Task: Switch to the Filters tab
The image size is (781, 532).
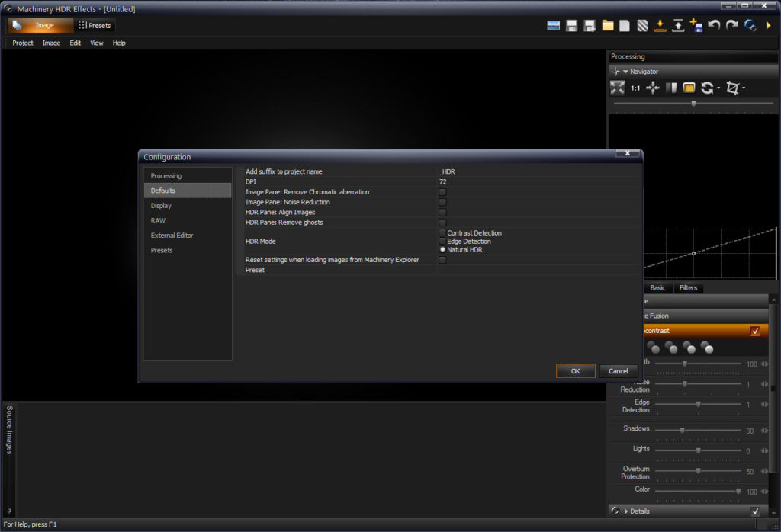Action: [x=689, y=287]
